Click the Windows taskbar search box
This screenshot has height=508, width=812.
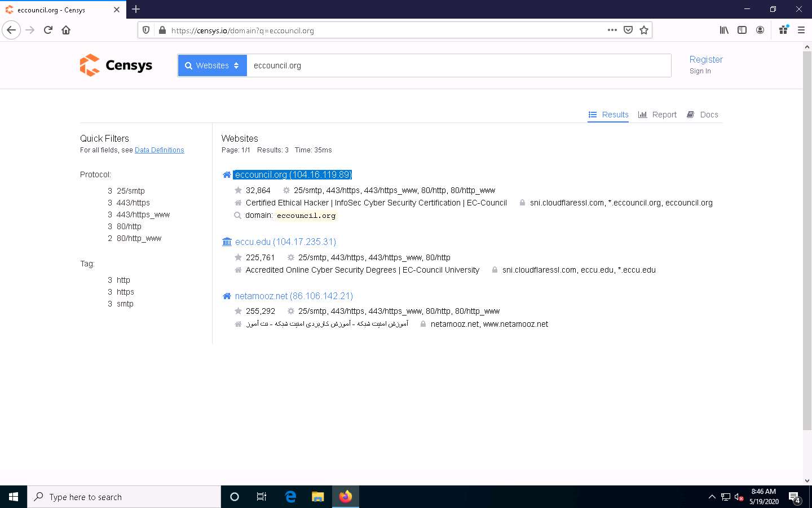[124, 497]
